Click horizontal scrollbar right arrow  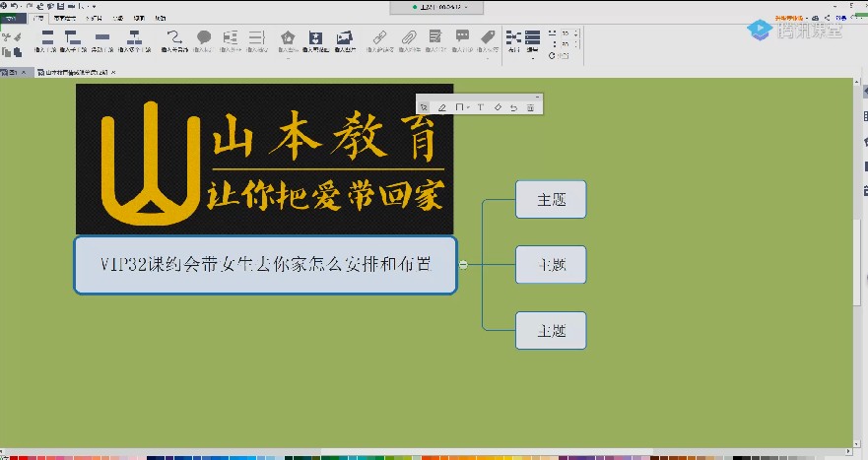[849, 452]
